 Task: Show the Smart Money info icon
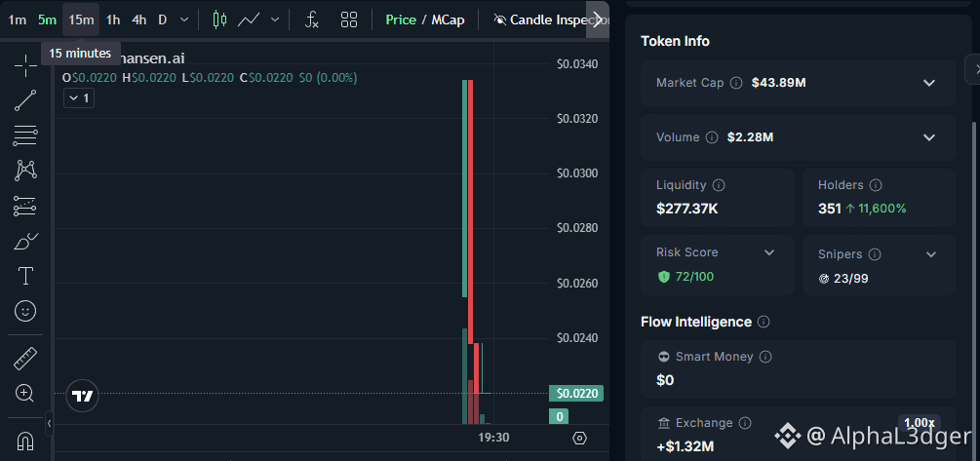(765, 357)
